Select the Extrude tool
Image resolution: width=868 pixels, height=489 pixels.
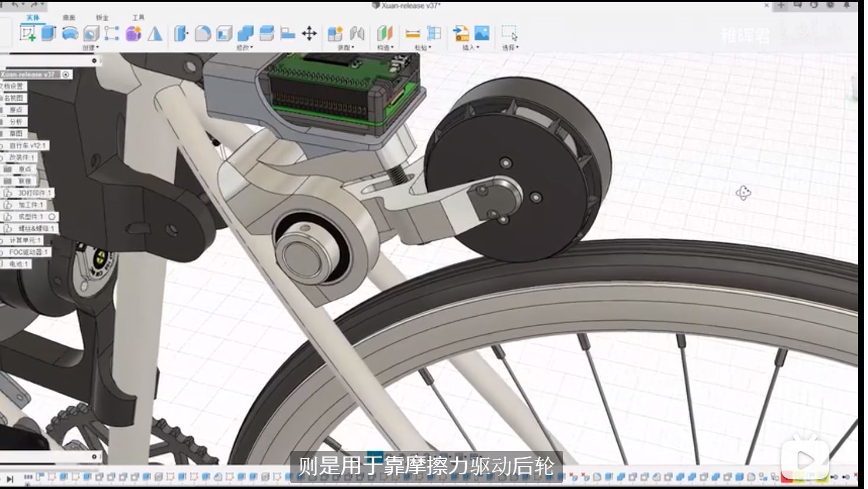coord(49,33)
